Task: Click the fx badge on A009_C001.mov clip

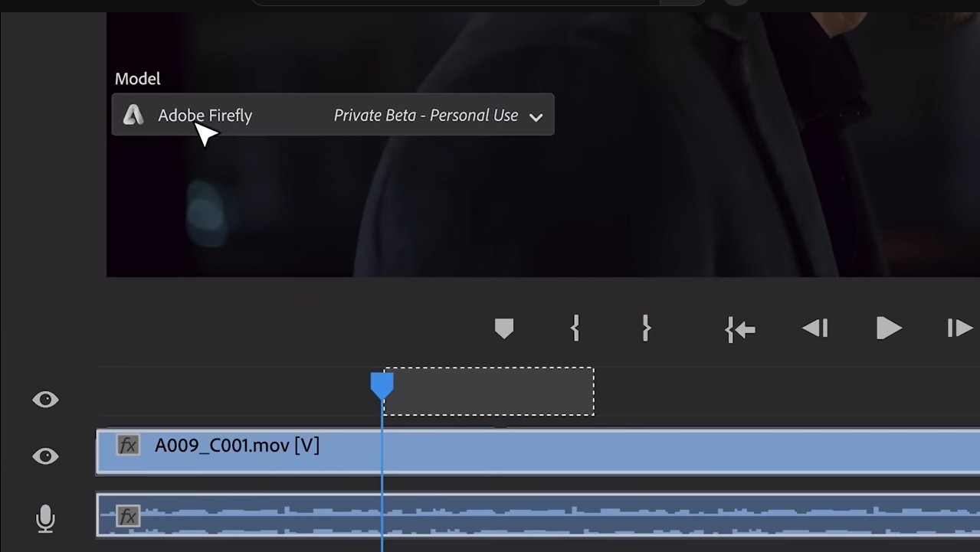Action: tap(127, 445)
